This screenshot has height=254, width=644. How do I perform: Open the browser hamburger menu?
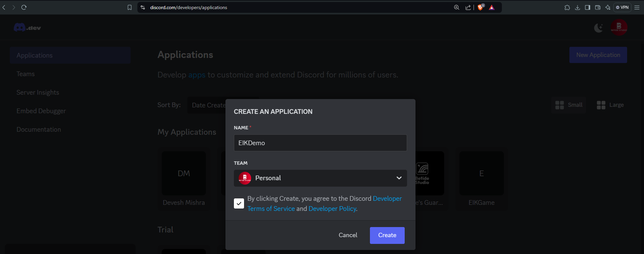click(x=637, y=7)
